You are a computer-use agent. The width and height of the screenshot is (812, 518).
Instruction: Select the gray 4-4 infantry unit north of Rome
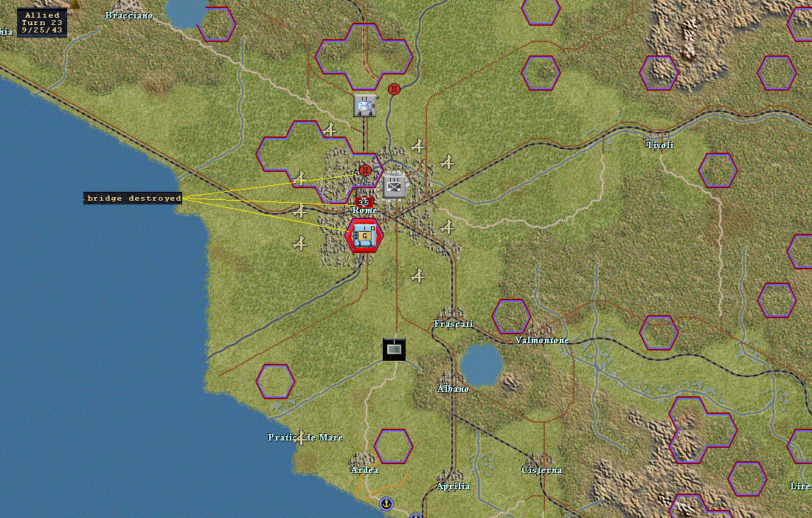click(x=364, y=106)
